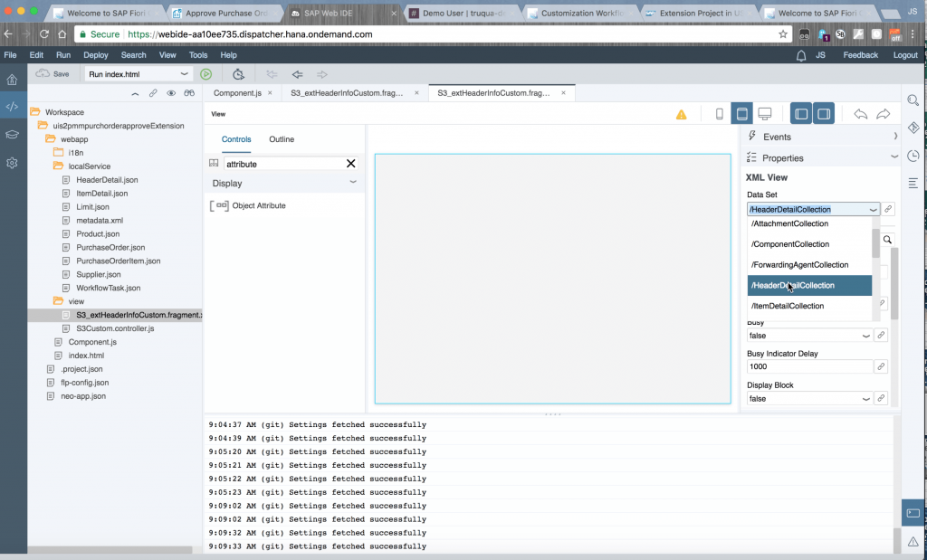This screenshot has width=927, height=560.
Task: Click the run configuration clock icon
Action: (x=238, y=74)
